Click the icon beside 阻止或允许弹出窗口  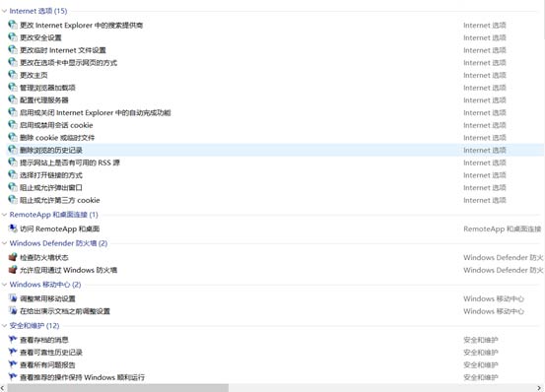(13, 187)
